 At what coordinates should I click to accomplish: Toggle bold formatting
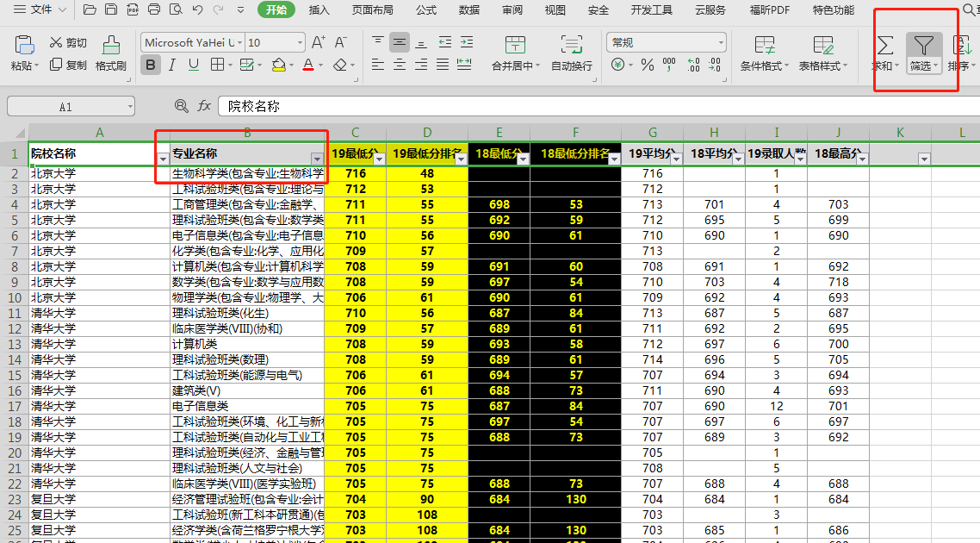tap(150, 64)
